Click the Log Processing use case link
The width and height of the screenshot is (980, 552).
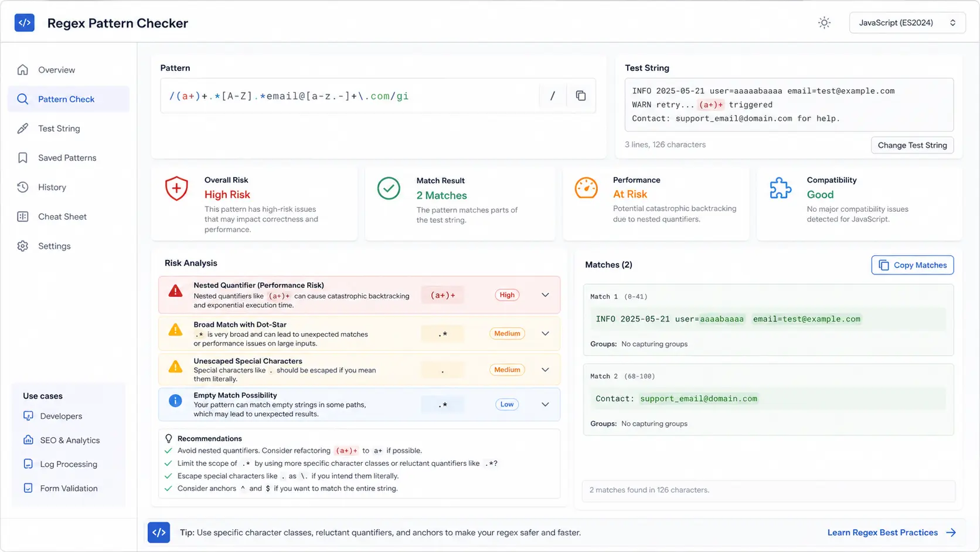pyautogui.click(x=69, y=464)
